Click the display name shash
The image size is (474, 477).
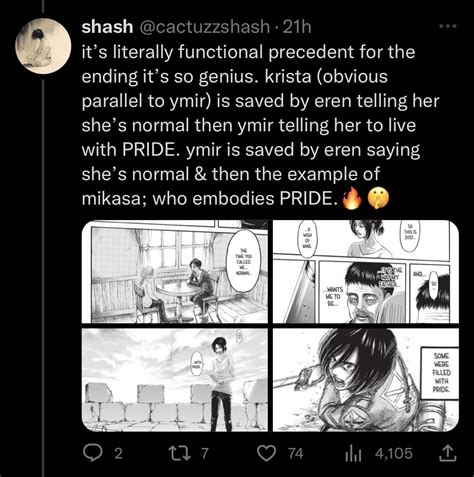[107, 27]
